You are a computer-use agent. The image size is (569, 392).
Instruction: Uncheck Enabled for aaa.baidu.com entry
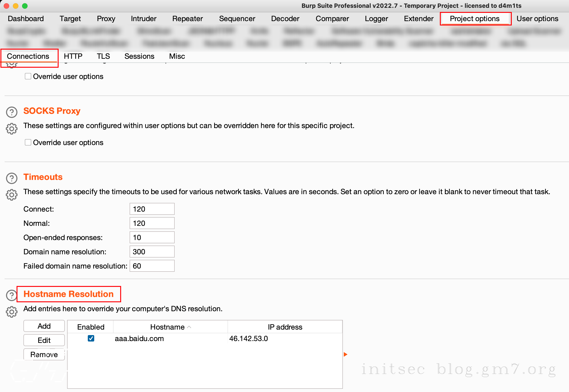(x=91, y=339)
